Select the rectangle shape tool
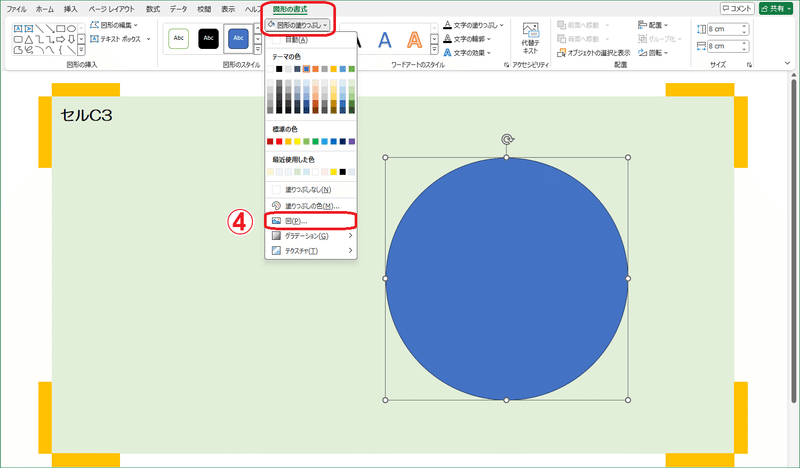Screen dimensions: 800x468 (x=61, y=29)
